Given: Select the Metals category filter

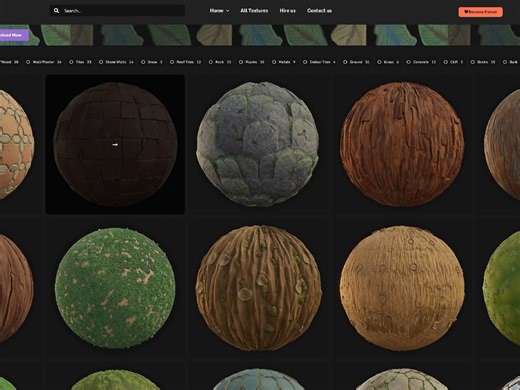Looking at the screenshot, I should (x=284, y=62).
